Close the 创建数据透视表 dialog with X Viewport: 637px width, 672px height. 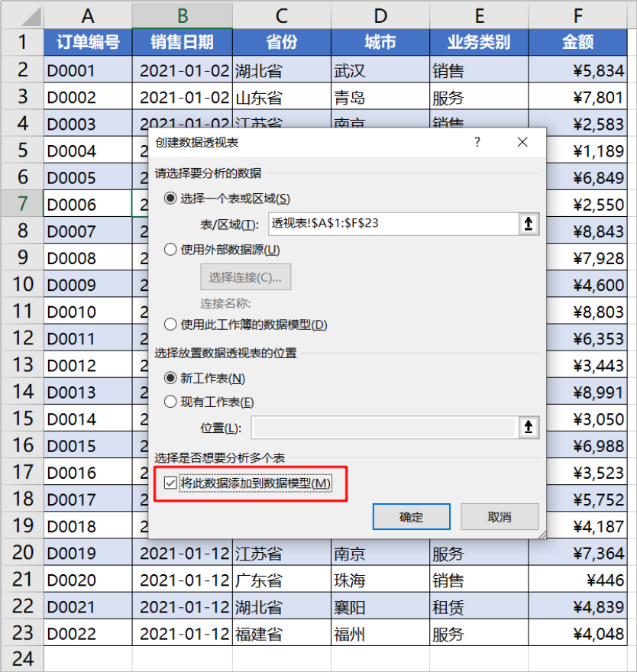(x=522, y=143)
